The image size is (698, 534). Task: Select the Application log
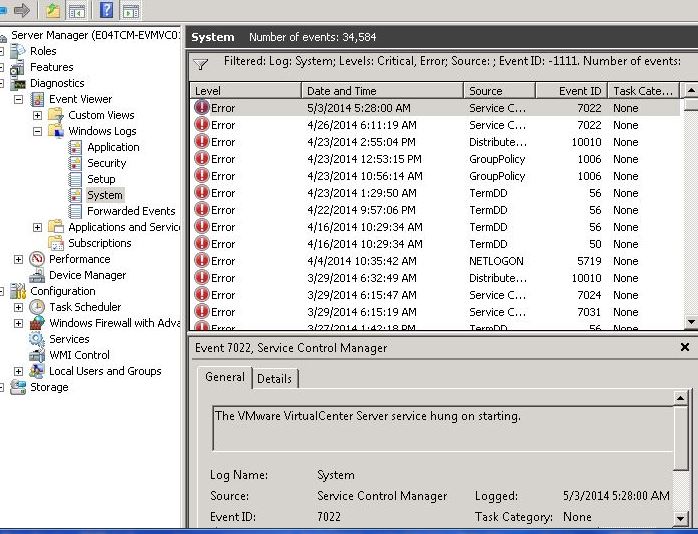tap(113, 147)
